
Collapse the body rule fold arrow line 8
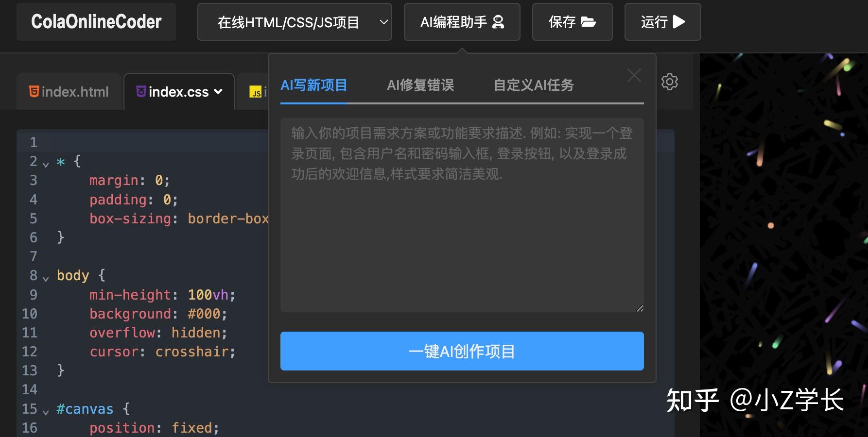coord(46,279)
